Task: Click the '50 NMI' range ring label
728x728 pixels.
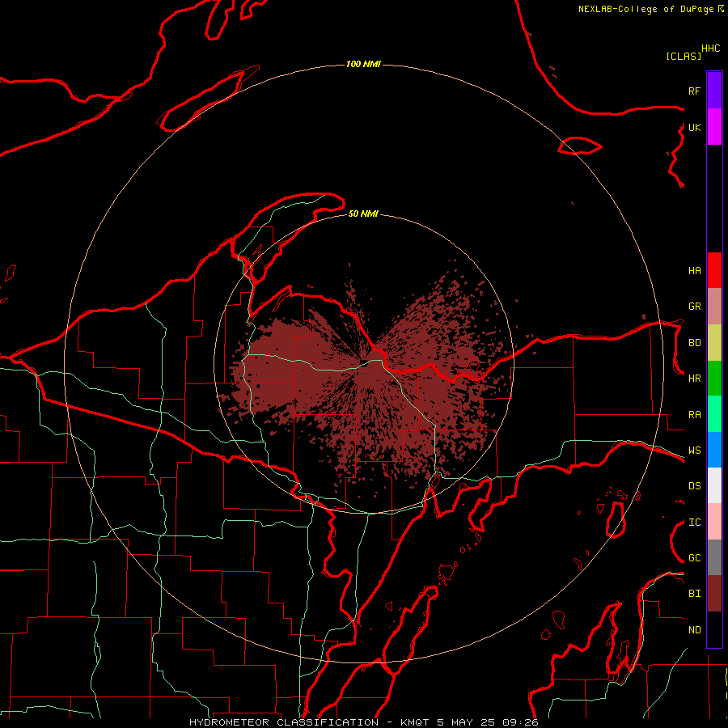Action: pos(363,214)
